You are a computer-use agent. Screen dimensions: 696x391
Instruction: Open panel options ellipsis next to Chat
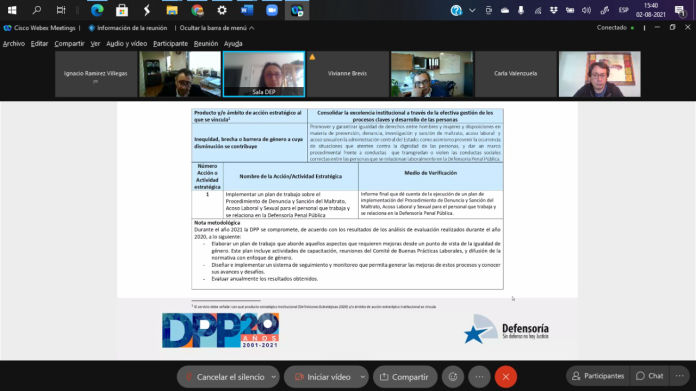(x=680, y=376)
